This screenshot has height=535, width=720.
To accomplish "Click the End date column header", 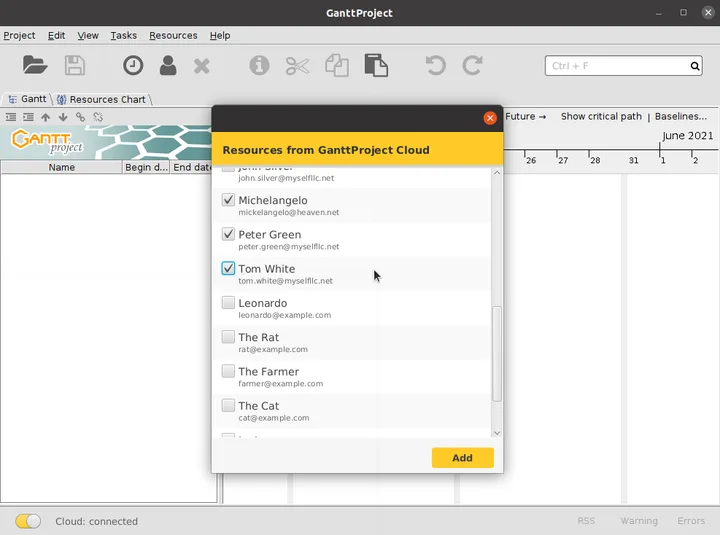I will tap(191, 167).
